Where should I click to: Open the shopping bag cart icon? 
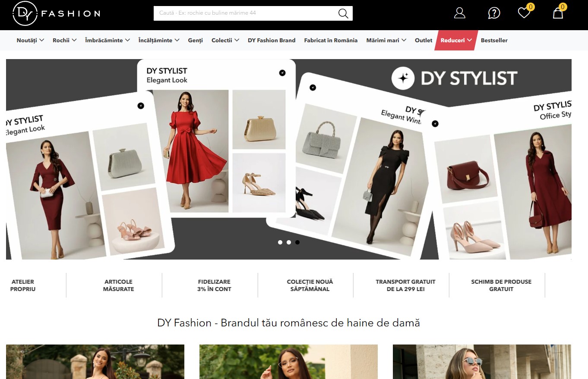pyautogui.click(x=558, y=13)
